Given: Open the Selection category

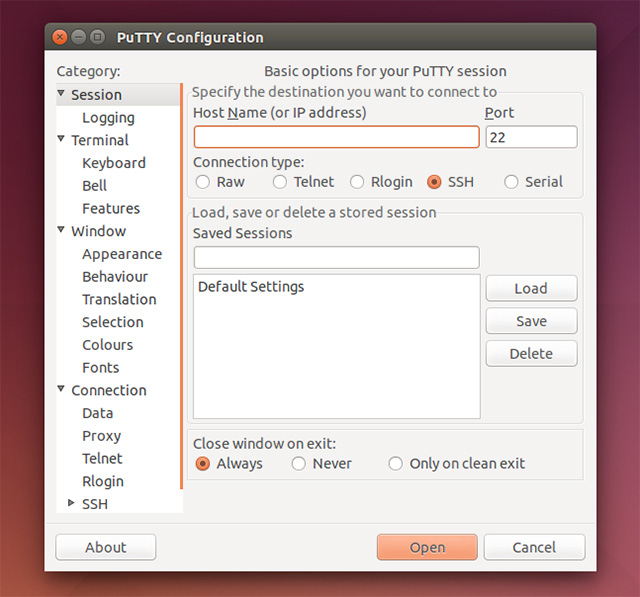Looking at the screenshot, I should tap(113, 322).
